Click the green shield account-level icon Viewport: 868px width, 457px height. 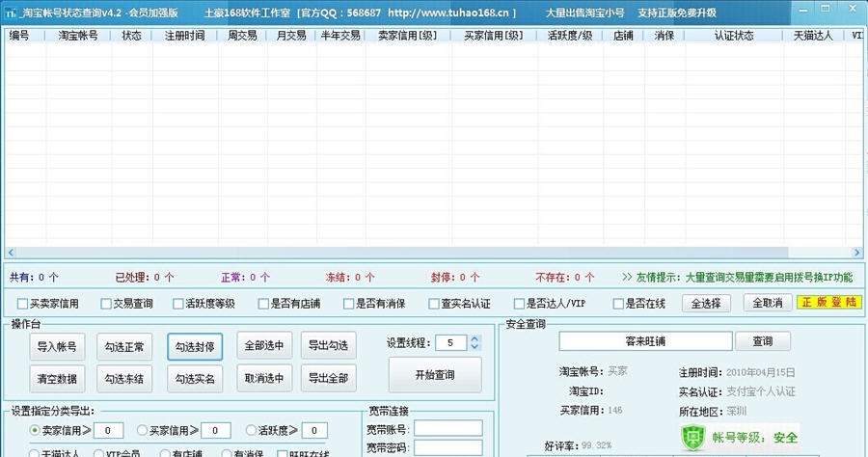pyautogui.click(x=692, y=437)
